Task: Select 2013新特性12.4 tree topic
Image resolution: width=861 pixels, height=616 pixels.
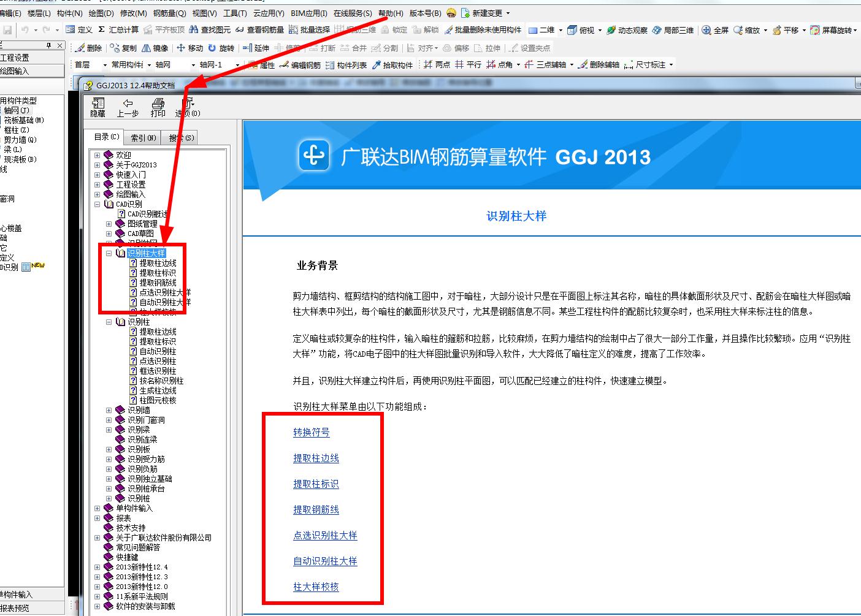Action: click(142, 567)
